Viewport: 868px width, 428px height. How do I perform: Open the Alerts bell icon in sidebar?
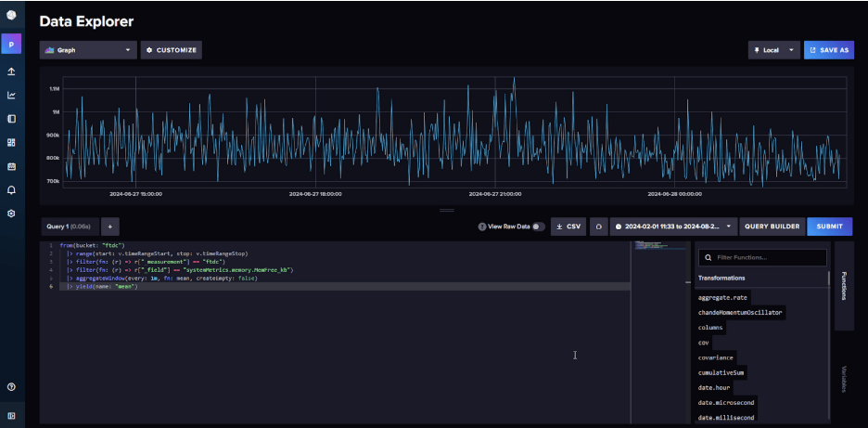11,189
